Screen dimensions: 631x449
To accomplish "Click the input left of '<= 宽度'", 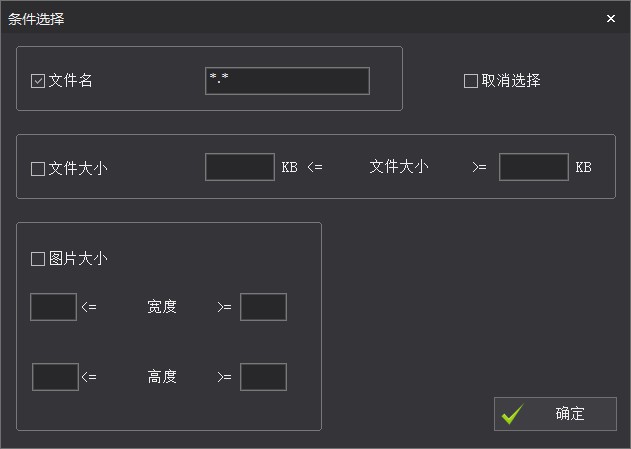I will [x=54, y=307].
